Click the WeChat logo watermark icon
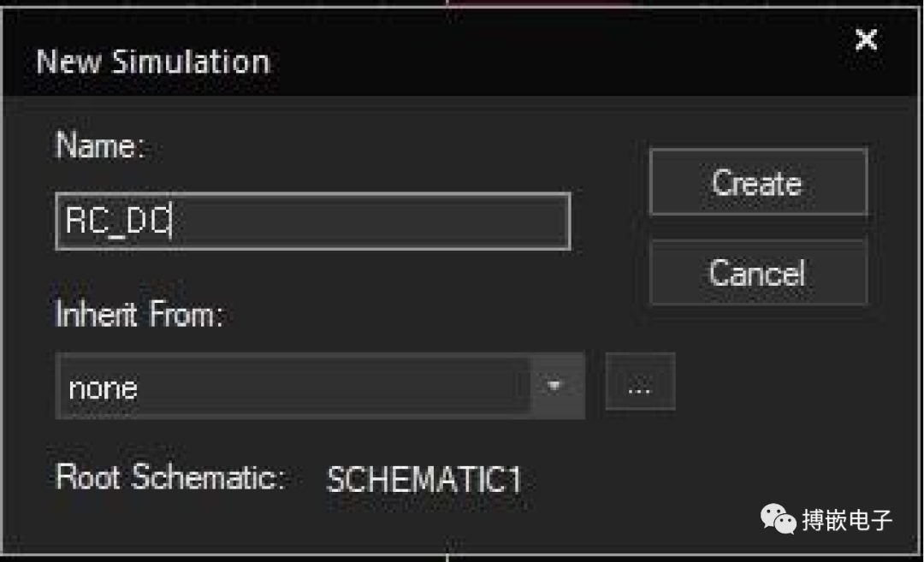The width and height of the screenshot is (924, 562). (777, 519)
